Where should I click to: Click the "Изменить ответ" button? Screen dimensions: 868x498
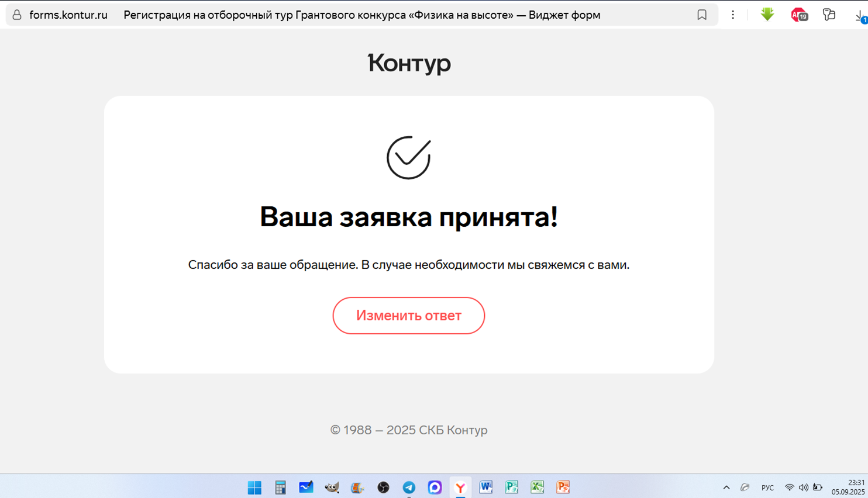click(x=408, y=316)
